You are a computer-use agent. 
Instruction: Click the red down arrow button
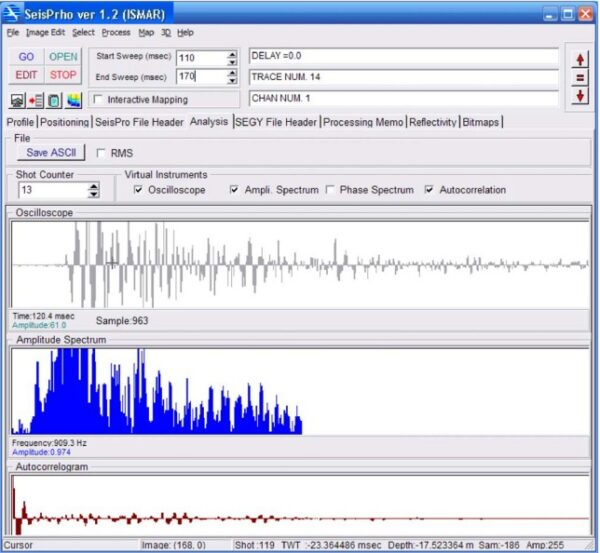coord(581,95)
